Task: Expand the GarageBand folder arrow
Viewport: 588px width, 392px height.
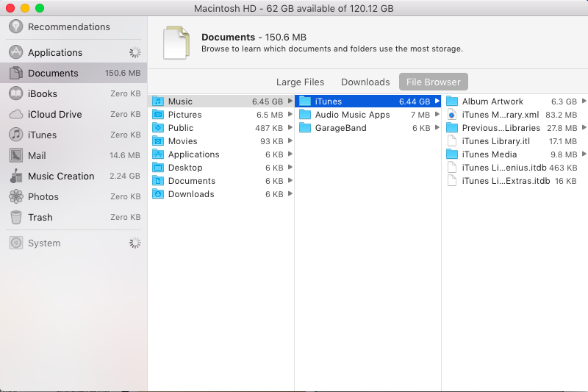Action: [437, 127]
